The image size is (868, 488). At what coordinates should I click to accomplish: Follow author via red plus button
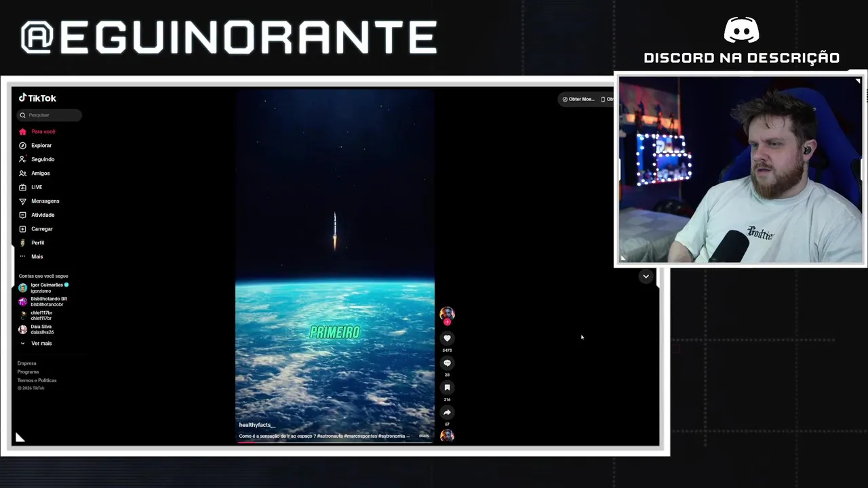pyautogui.click(x=447, y=322)
